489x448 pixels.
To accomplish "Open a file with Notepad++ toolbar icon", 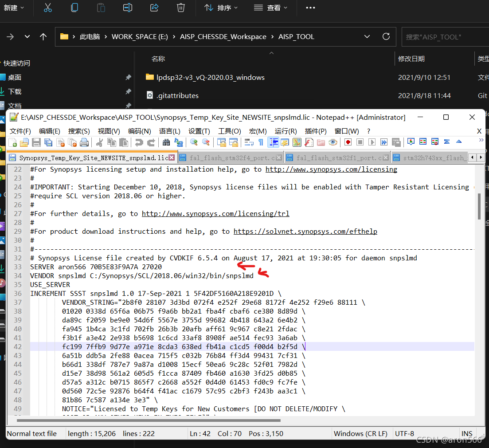I will pos(24,142).
